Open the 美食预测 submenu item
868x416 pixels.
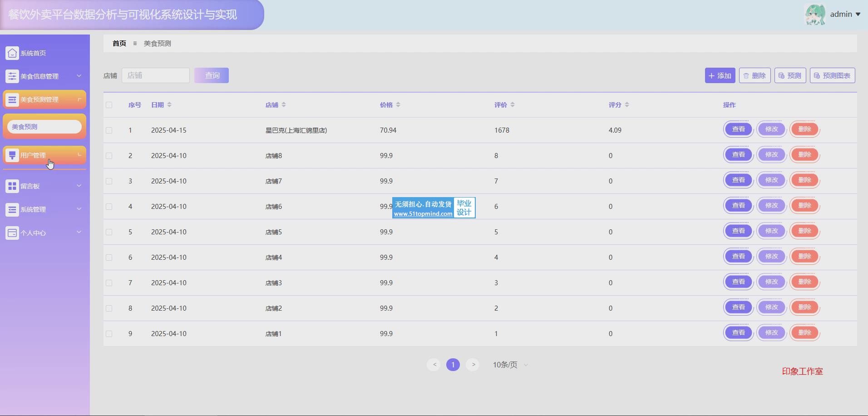(x=44, y=127)
